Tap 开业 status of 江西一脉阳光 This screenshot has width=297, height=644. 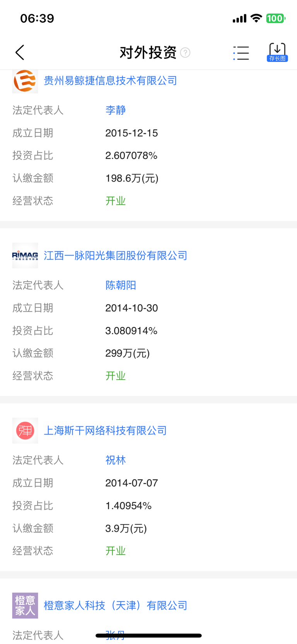point(116,376)
